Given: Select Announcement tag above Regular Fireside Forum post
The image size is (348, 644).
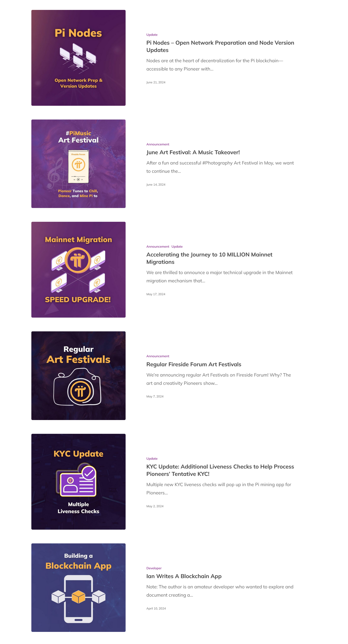Looking at the screenshot, I should (158, 356).
